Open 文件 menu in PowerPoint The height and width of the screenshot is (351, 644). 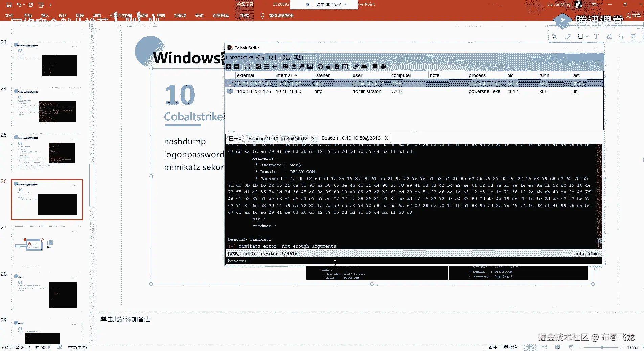coord(9,16)
